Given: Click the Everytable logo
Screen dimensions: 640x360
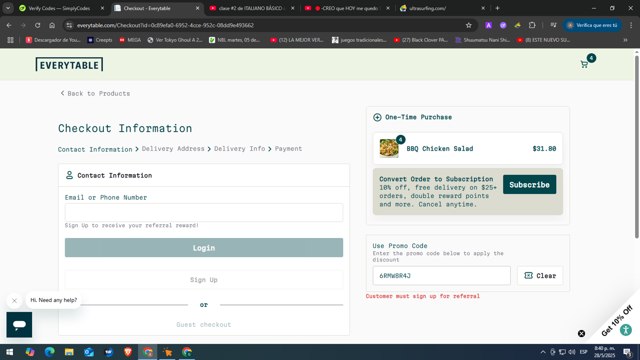Looking at the screenshot, I should (69, 64).
